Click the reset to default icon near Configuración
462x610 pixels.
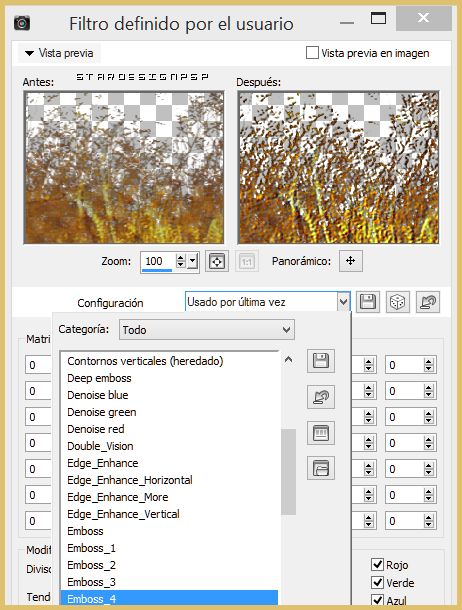click(x=428, y=302)
